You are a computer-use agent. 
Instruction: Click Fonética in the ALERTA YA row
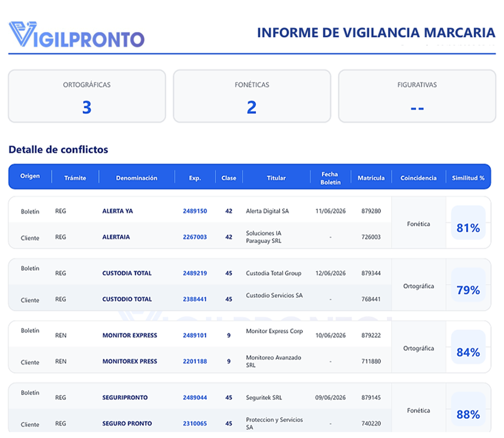tap(418, 224)
